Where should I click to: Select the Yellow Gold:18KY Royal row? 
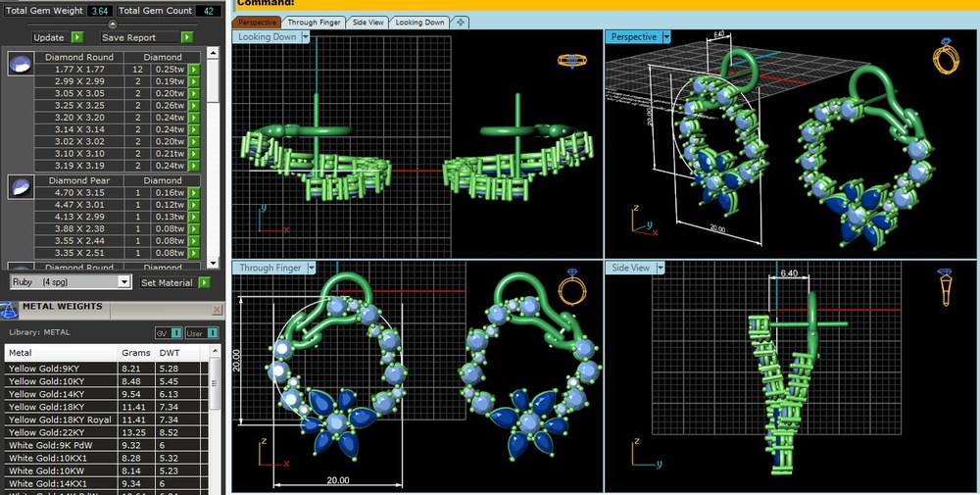click(106, 420)
